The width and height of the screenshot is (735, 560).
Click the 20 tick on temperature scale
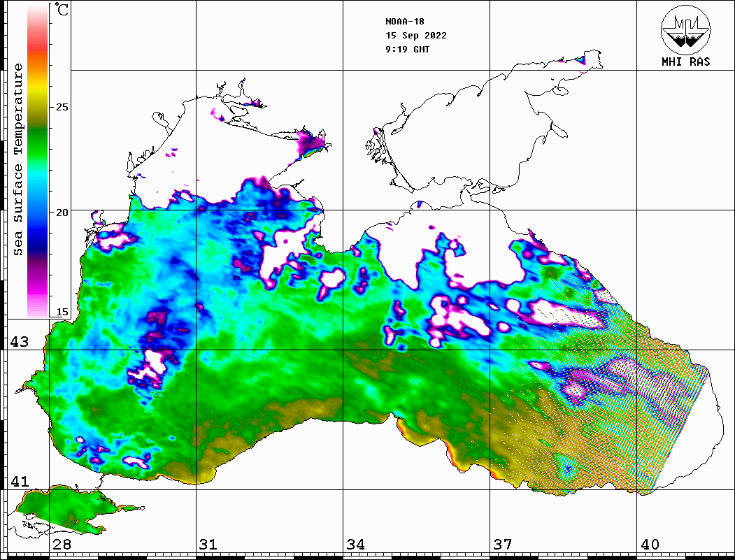62,213
